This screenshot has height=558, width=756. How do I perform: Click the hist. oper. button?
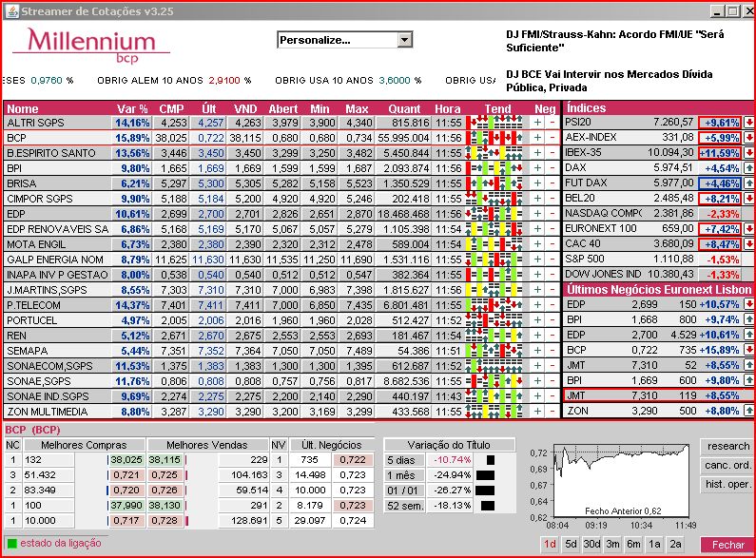728,484
